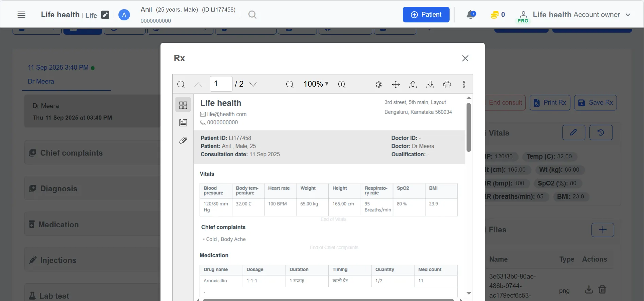Zoom out the Rx document
The image size is (644, 301).
[x=290, y=84]
